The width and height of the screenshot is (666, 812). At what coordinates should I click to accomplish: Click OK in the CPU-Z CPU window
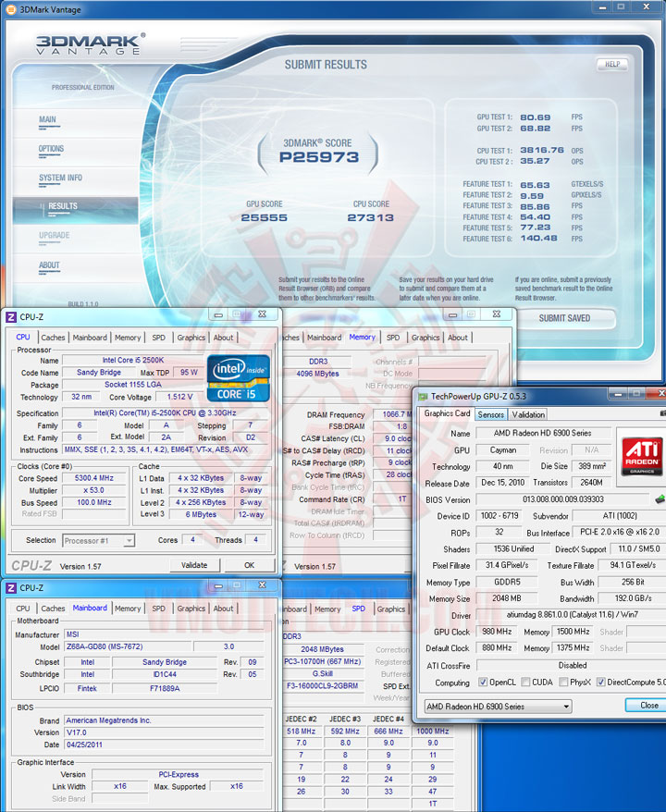point(249,565)
